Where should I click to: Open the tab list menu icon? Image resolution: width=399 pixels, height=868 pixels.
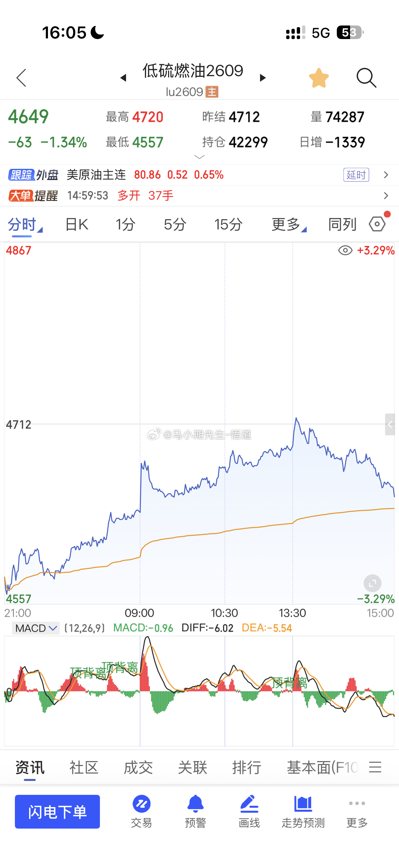click(x=375, y=767)
